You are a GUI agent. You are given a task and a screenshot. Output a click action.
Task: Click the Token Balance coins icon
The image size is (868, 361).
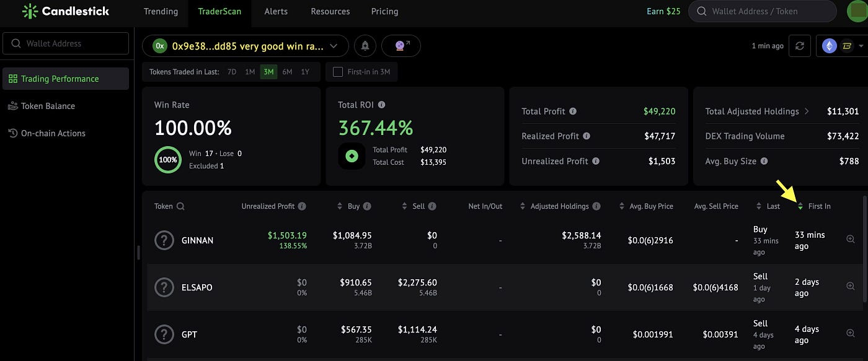pos(13,106)
